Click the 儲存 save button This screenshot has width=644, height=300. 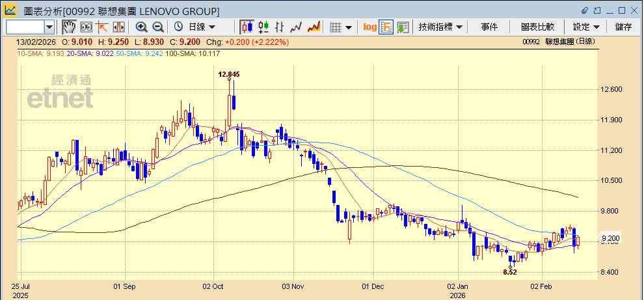pos(623,27)
